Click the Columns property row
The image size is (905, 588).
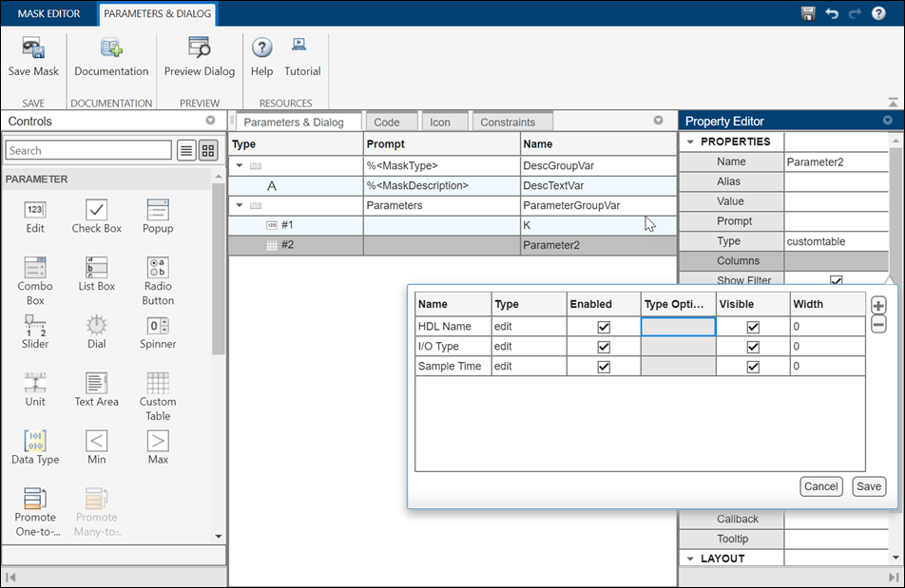pyautogui.click(x=783, y=260)
